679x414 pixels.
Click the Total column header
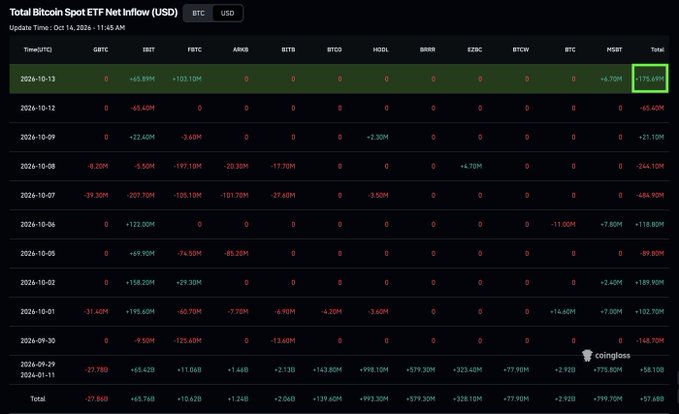pyautogui.click(x=657, y=49)
